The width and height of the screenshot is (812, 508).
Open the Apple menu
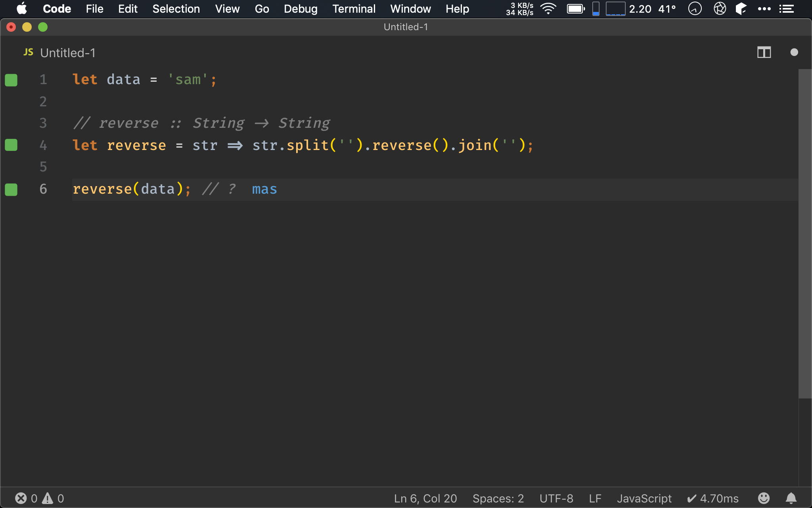[22, 9]
